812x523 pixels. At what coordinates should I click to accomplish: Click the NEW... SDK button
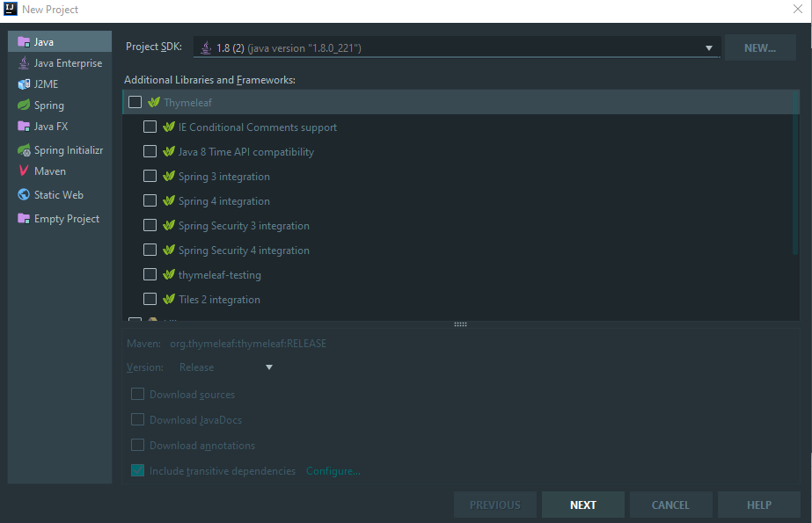760,47
